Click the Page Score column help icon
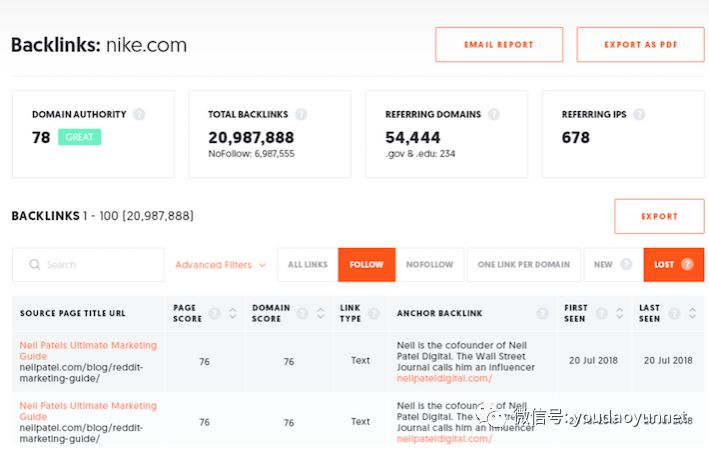 tap(214, 313)
